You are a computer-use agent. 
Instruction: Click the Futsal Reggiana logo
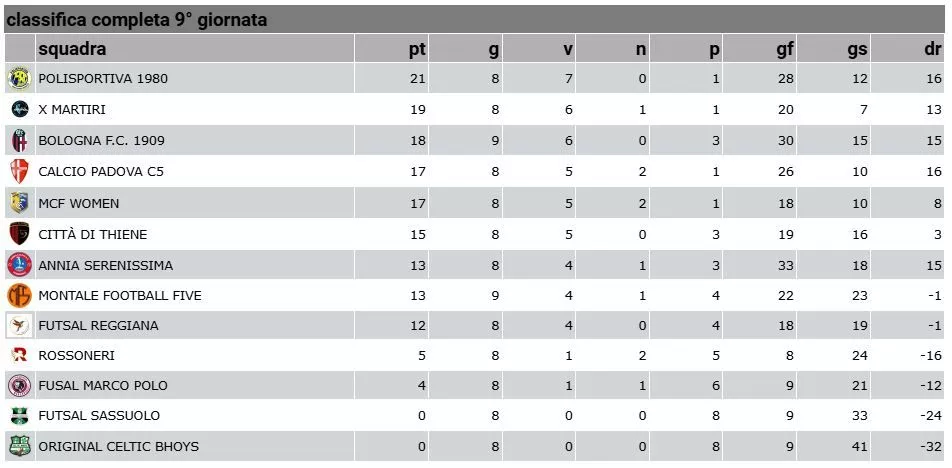19,326
